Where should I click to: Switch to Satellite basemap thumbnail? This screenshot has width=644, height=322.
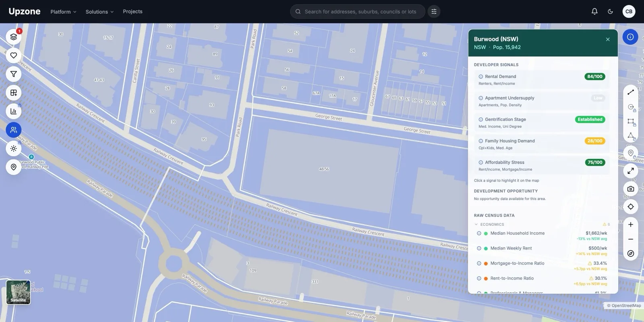point(18,292)
